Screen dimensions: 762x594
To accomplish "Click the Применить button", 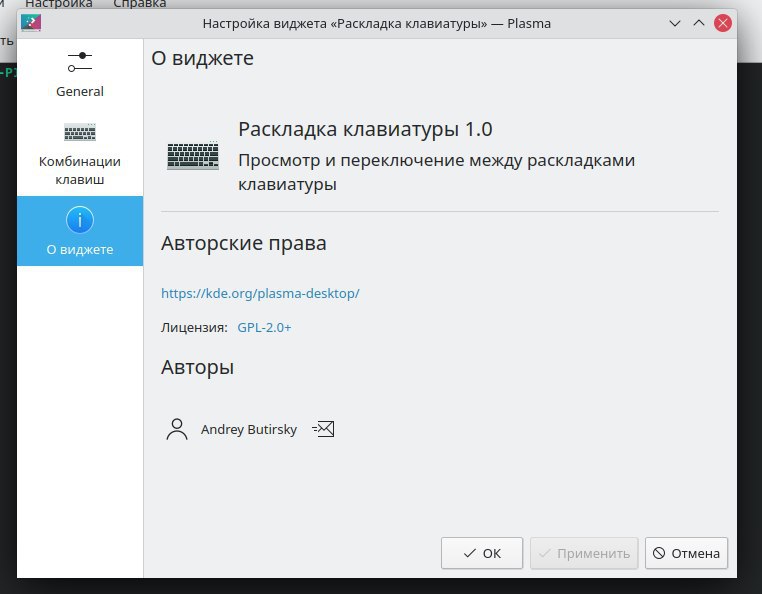I will coord(584,553).
